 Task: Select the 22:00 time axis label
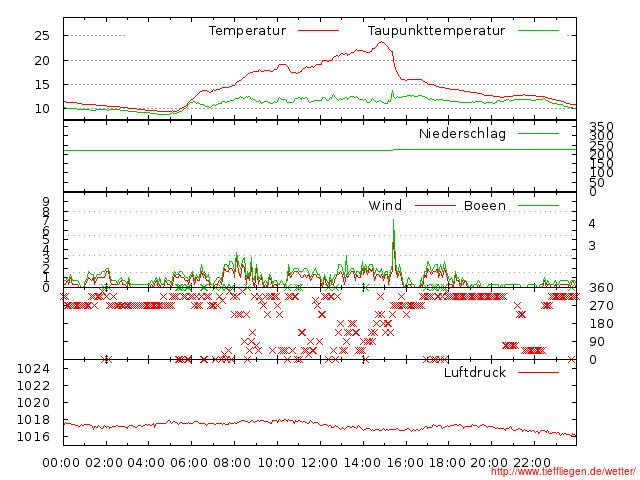click(x=533, y=463)
